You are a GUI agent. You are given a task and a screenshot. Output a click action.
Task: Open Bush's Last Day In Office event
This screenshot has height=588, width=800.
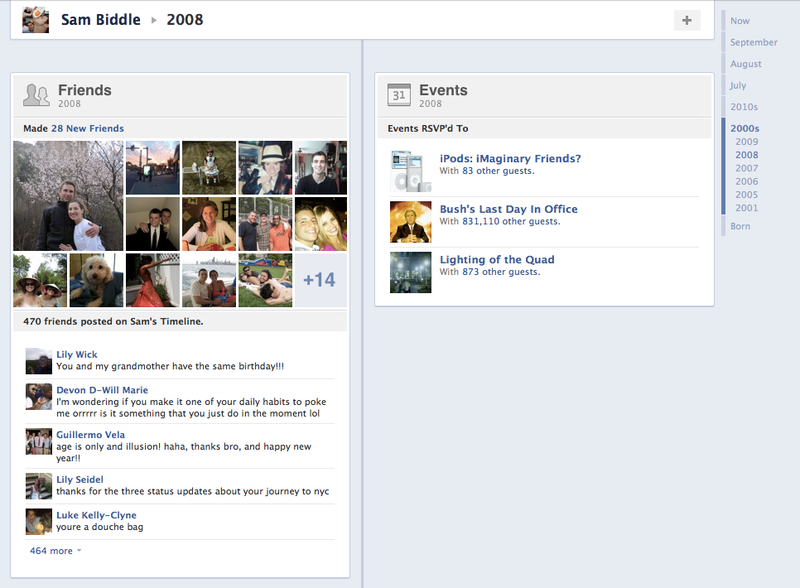point(509,209)
